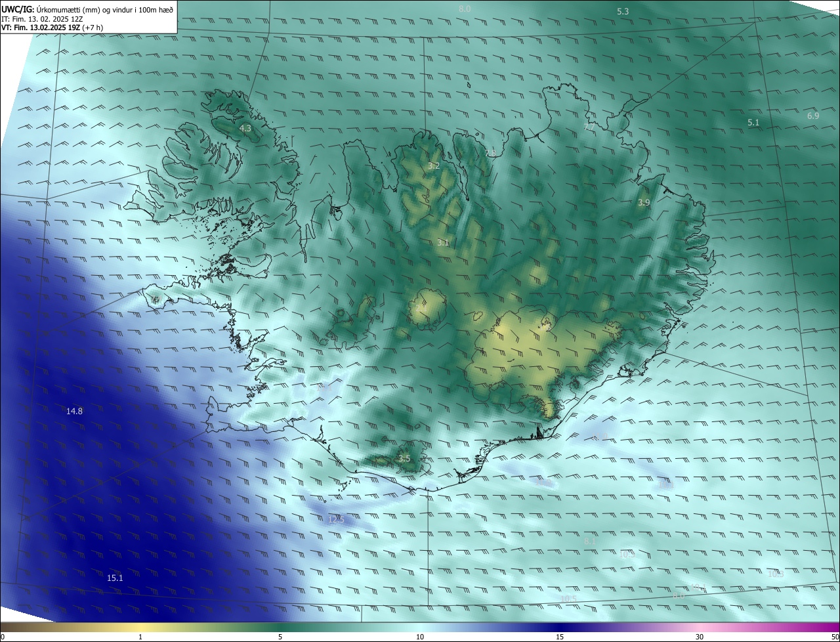This screenshot has height=642, width=840.
Task: Click the 5.3 value at the top
Action: coord(623,12)
